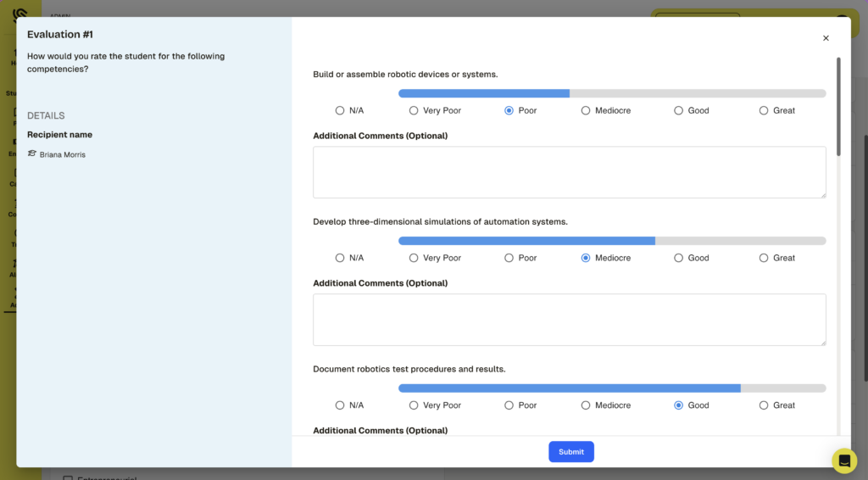Image resolution: width=868 pixels, height=480 pixels.
Task: Focus comments box under three-dimensional simulations
Action: (569, 320)
